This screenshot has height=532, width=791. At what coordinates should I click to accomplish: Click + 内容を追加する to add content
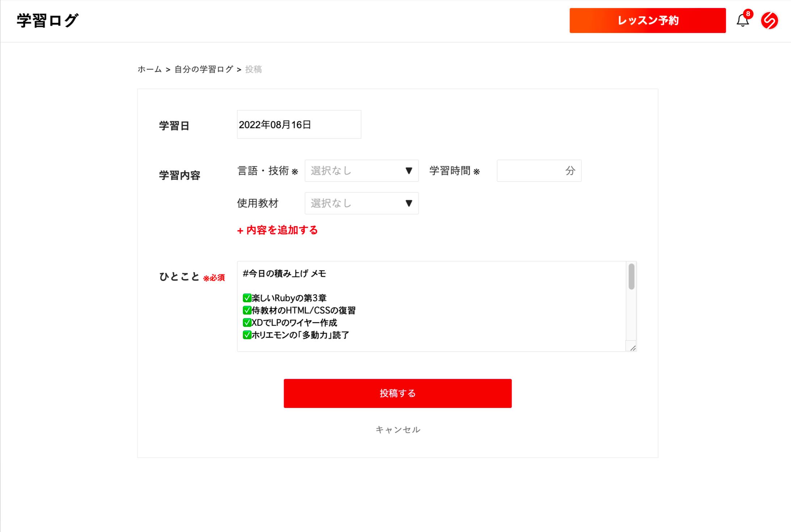click(278, 230)
